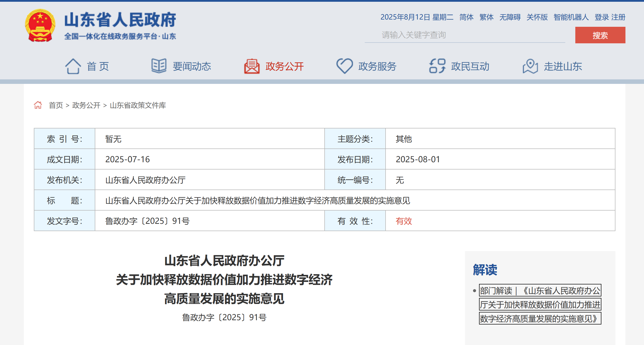Click the heart icon beside 政务服务
Image resolution: width=644 pixels, height=345 pixels.
coord(344,66)
